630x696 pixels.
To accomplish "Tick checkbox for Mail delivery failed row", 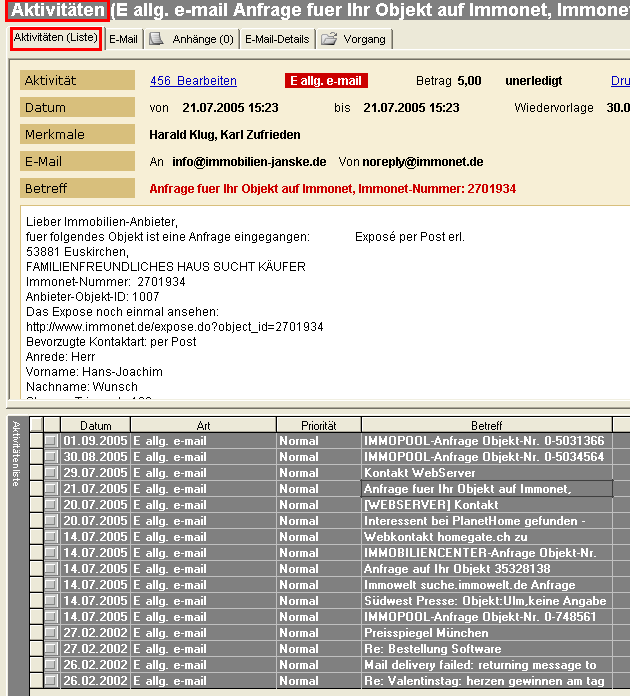I will (x=51, y=664).
